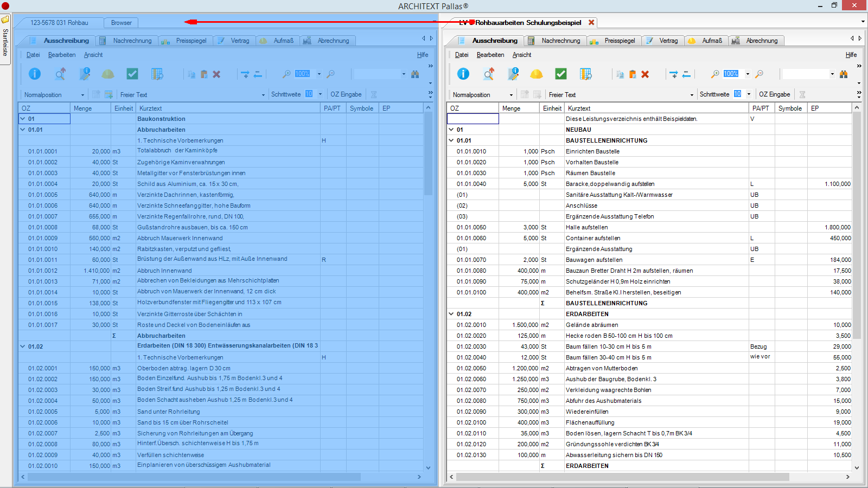
Task: Open Ansicht menu in 031 Rohbau pane
Action: point(93,55)
